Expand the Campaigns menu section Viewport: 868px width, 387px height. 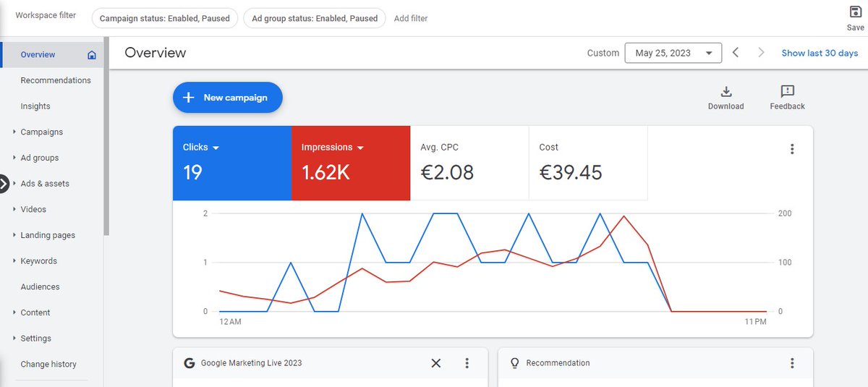click(14, 132)
